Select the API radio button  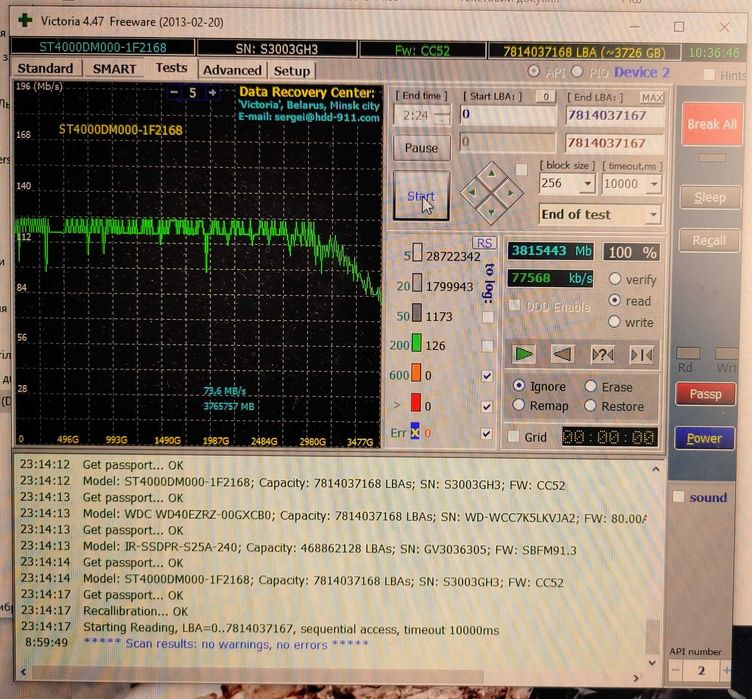533,71
